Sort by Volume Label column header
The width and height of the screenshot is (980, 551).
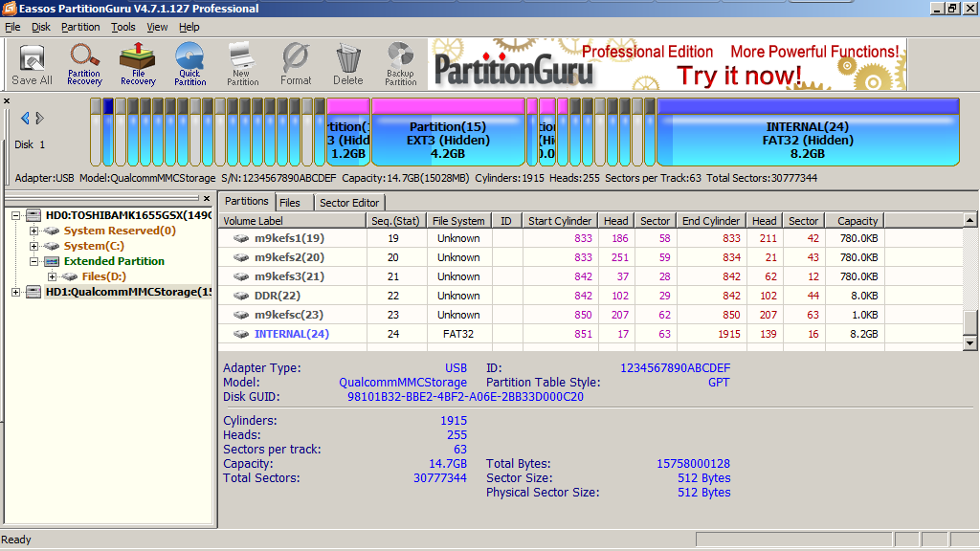pos(292,221)
